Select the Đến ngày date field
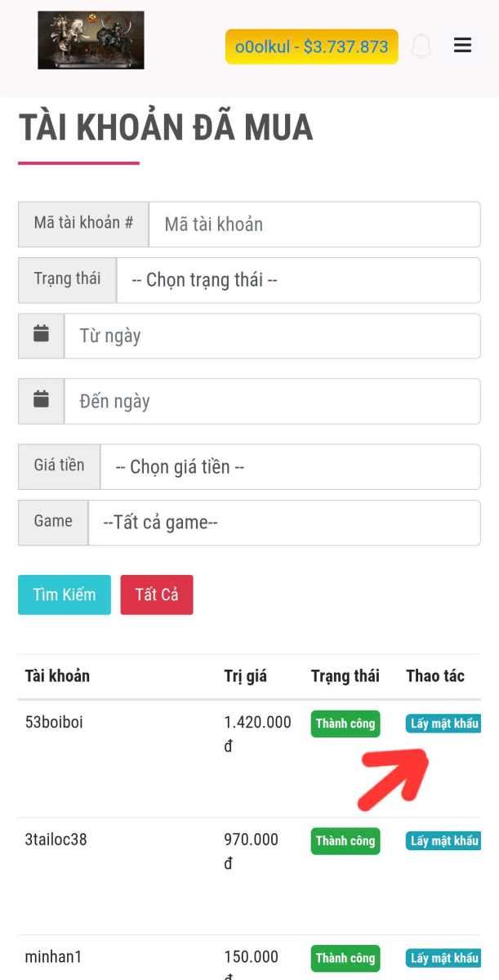 pos(272,401)
